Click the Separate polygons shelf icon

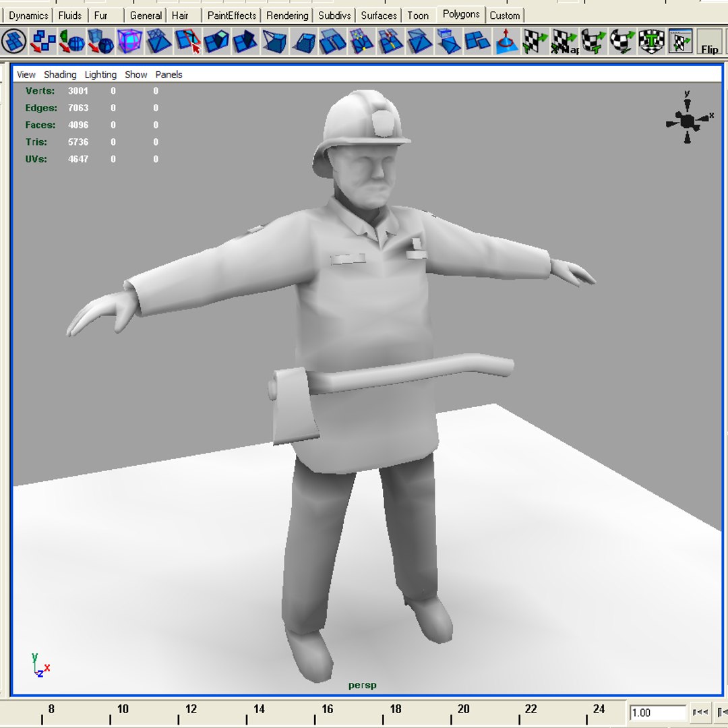point(477,41)
